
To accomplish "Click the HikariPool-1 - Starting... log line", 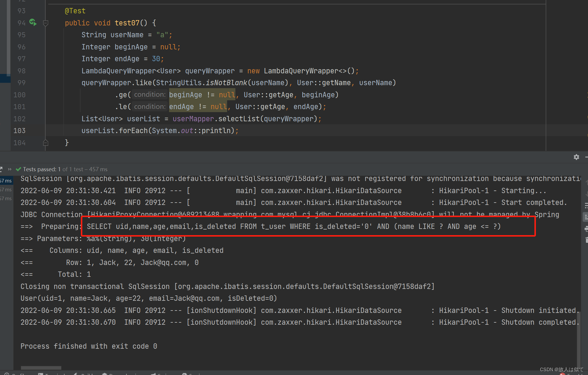I will 283,191.
